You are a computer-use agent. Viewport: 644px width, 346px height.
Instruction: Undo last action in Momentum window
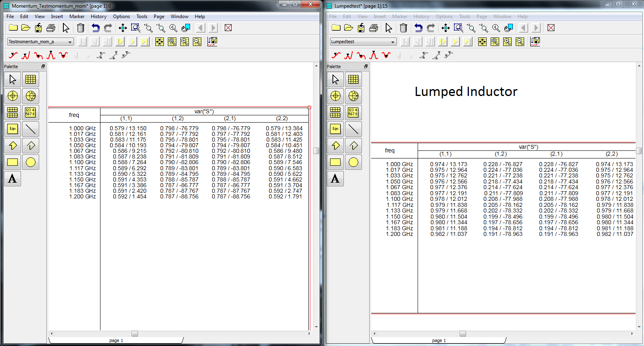point(96,28)
